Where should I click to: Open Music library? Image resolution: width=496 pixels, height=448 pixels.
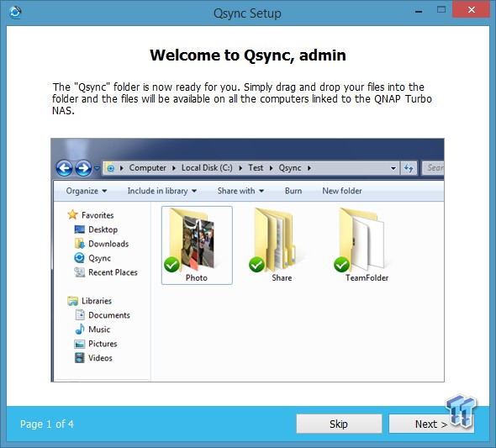pyautogui.click(x=92, y=329)
